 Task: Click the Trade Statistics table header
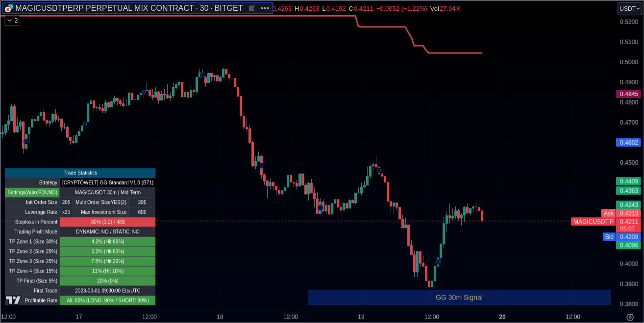tap(80, 173)
